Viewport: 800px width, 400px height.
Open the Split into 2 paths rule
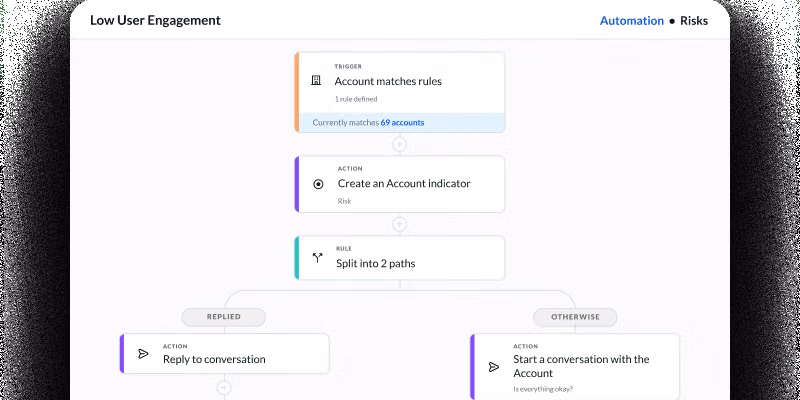click(x=375, y=264)
